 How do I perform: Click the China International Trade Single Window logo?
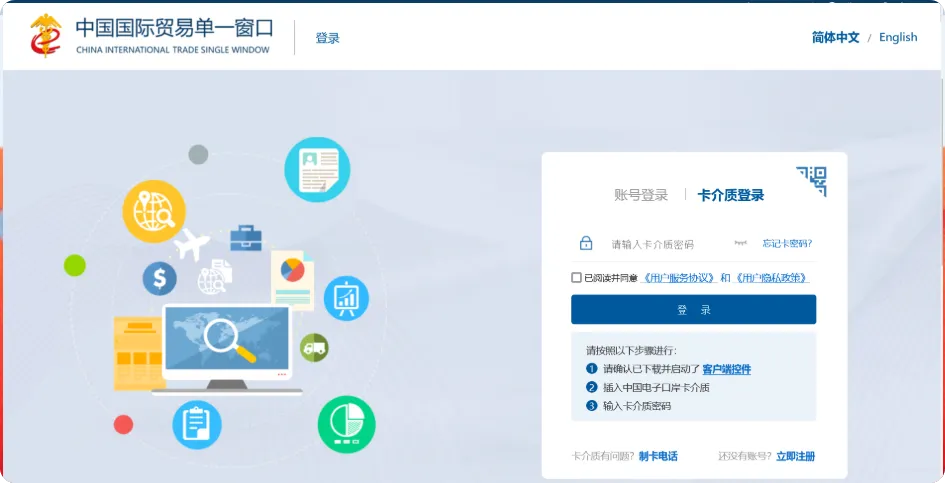151,36
